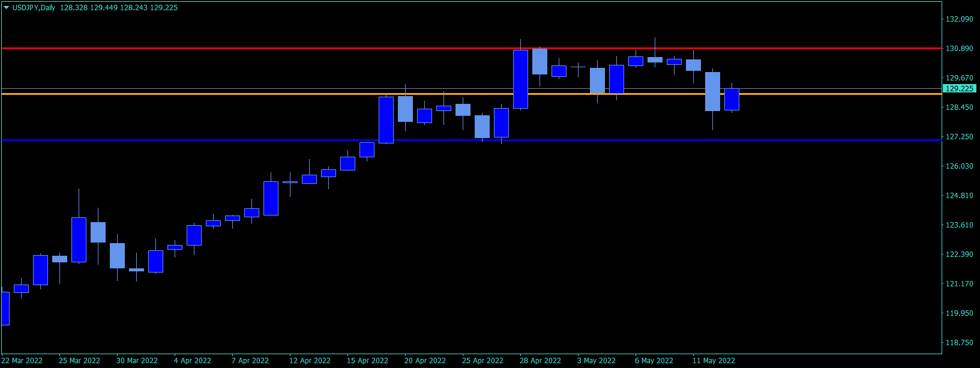Click the price label 123.610

(959, 225)
